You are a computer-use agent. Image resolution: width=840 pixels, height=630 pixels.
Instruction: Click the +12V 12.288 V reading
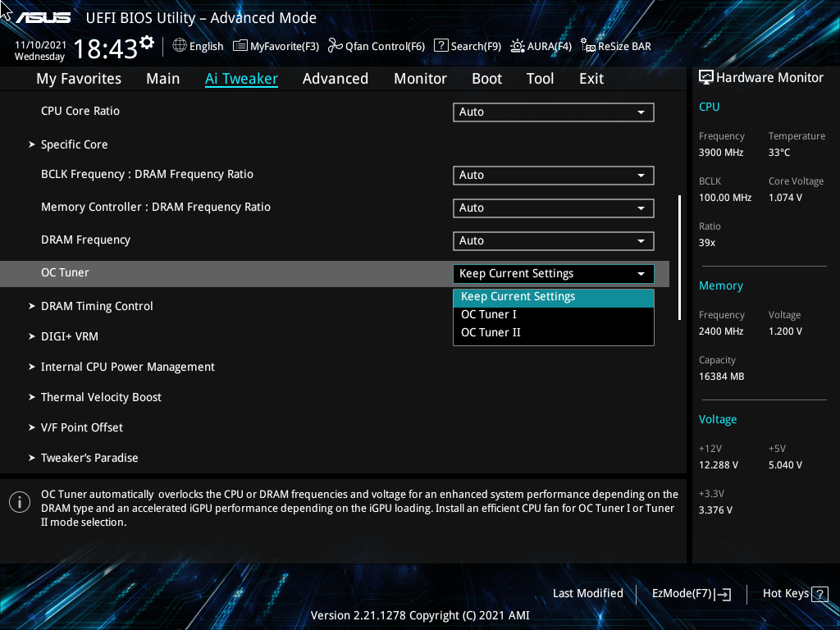719,465
